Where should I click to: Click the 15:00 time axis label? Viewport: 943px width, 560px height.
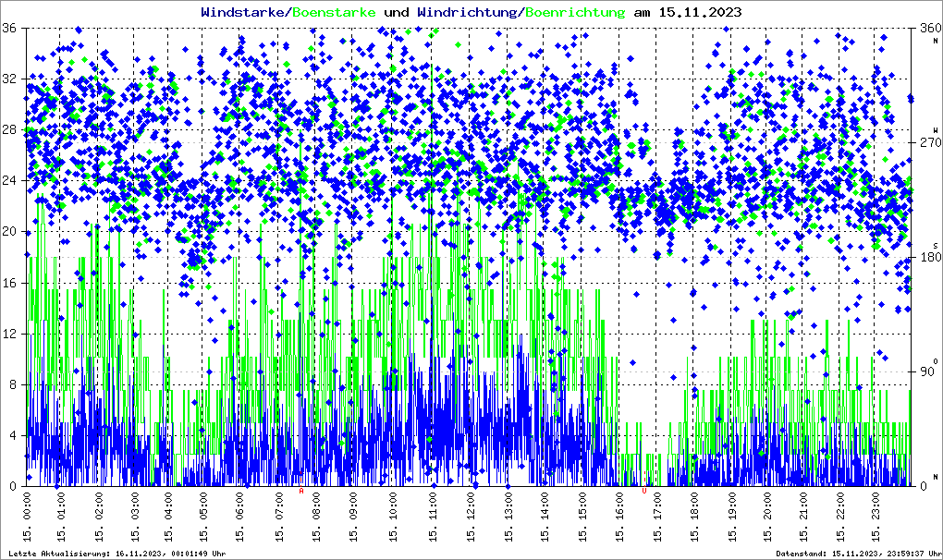582,517
